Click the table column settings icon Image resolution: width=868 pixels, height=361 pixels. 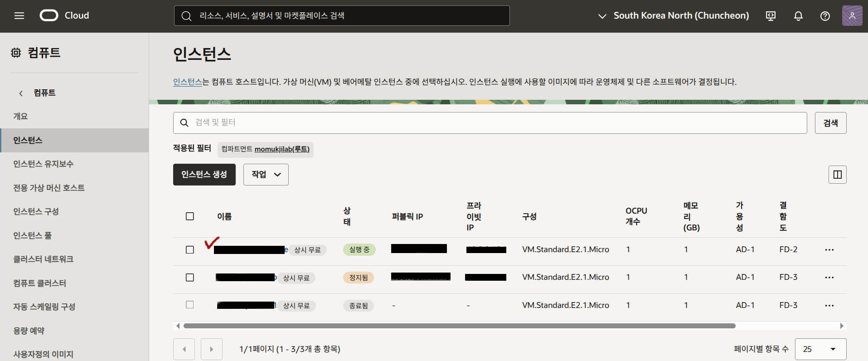coord(837,175)
